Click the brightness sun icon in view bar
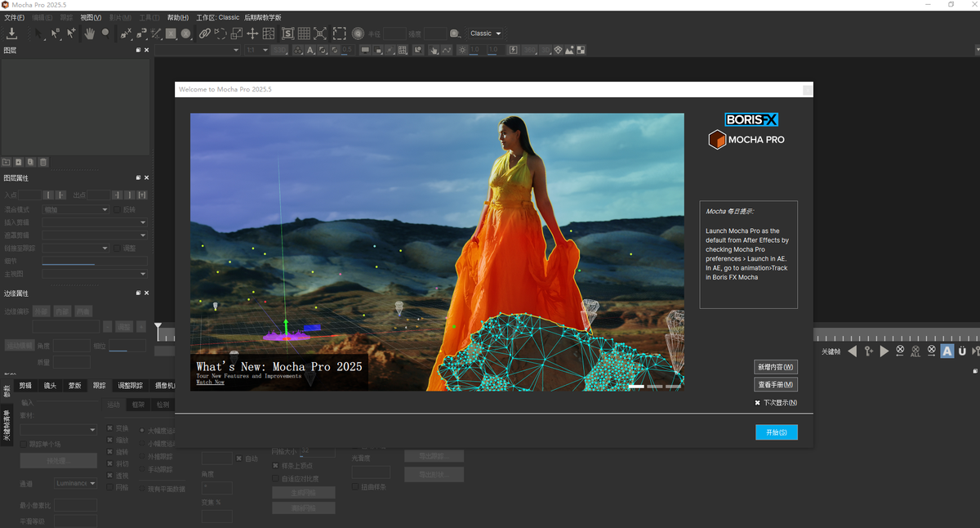This screenshot has width=980, height=528. tap(462, 50)
